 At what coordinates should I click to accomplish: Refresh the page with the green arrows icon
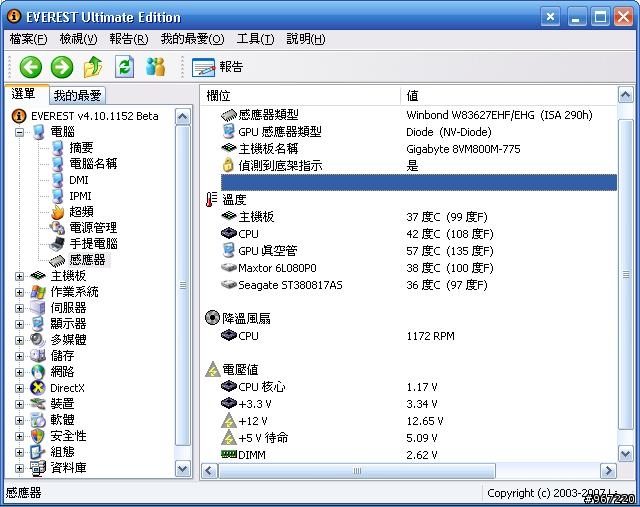pos(124,67)
